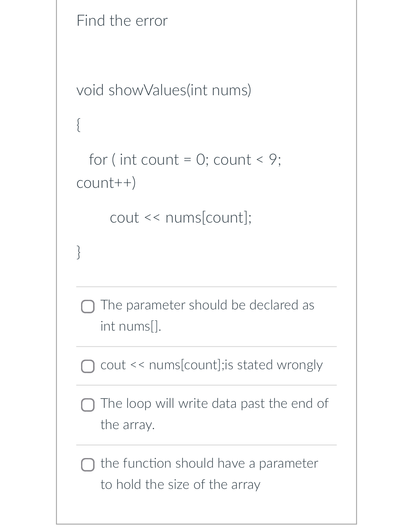Click the 'Find the error' question title
413x532 pixels.
(x=122, y=21)
